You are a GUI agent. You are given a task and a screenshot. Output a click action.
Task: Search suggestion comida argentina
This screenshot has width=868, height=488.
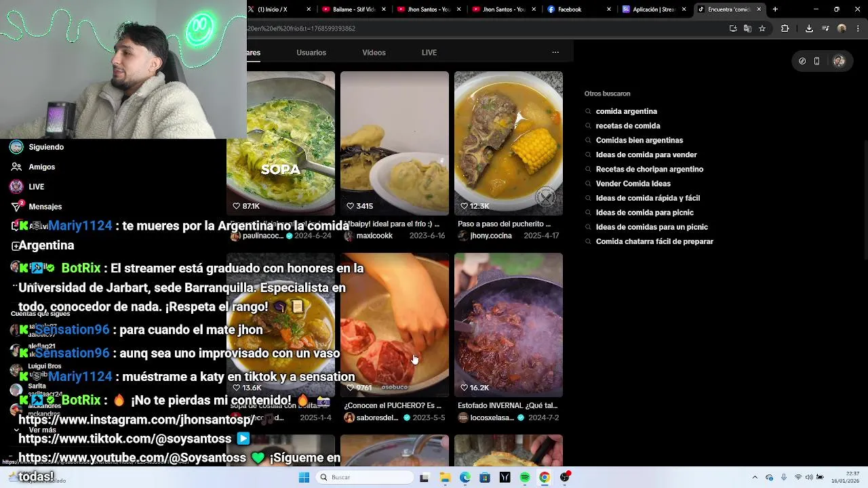pyautogui.click(x=627, y=111)
